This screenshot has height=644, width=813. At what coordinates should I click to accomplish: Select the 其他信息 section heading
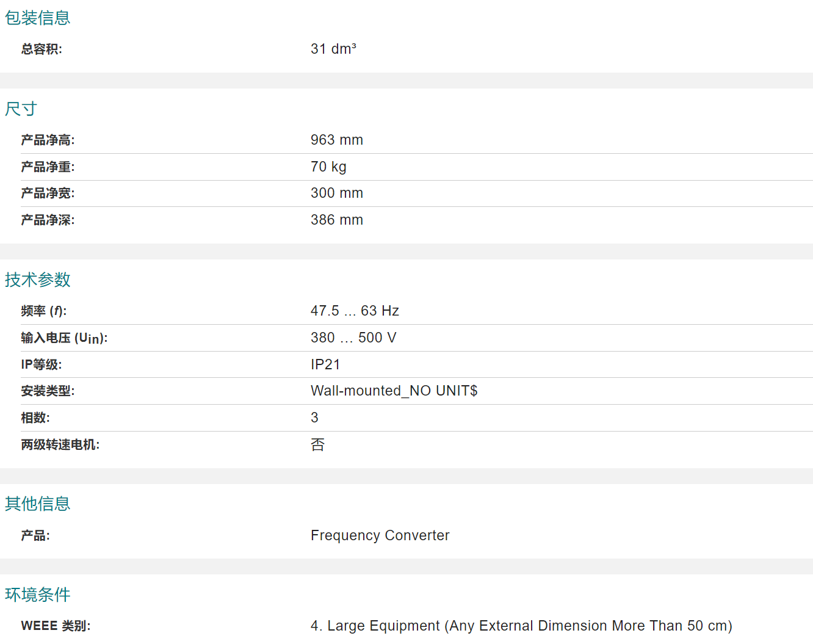point(38,504)
